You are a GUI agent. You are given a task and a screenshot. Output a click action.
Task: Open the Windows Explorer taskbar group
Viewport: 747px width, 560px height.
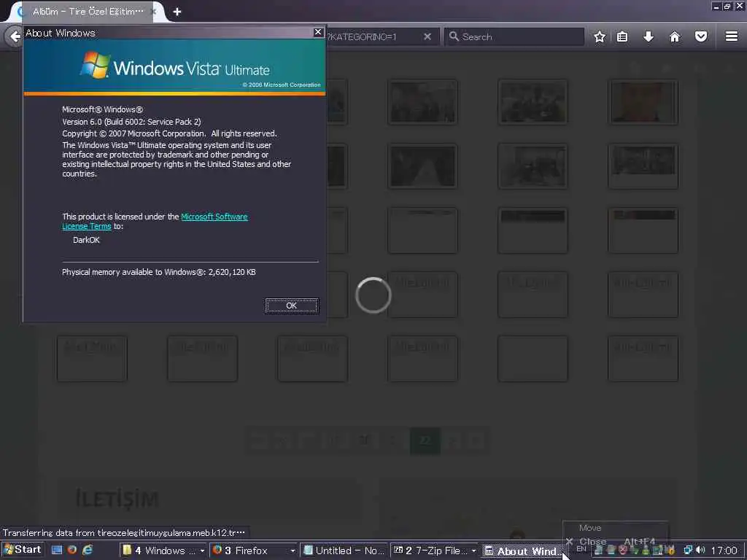[x=163, y=551]
